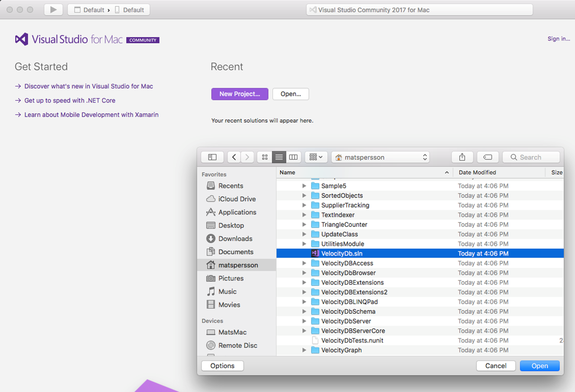This screenshot has width=575, height=392.
Task: Expand the SortedObjects folder
Action: coord(304,196)
